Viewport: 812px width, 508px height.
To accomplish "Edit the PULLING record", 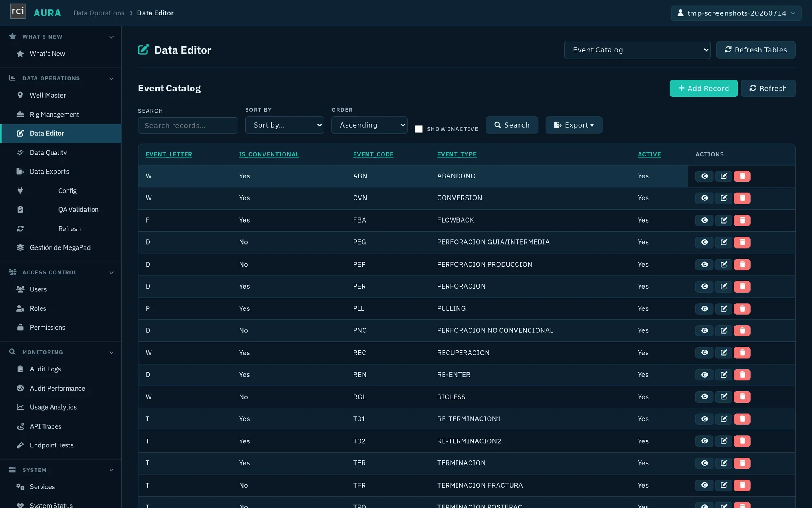I will pos(723,309).
